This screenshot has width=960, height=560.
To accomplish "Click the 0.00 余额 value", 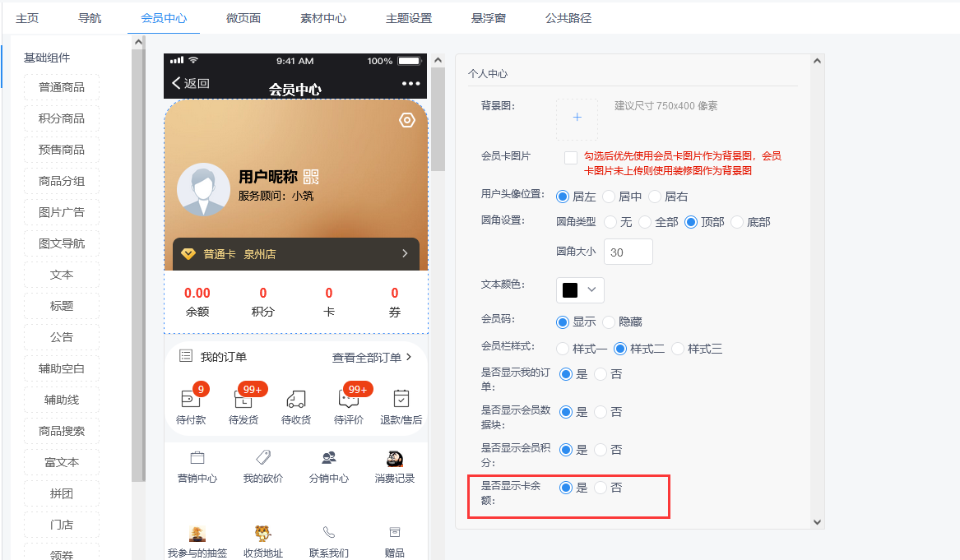I will (197, 294).
